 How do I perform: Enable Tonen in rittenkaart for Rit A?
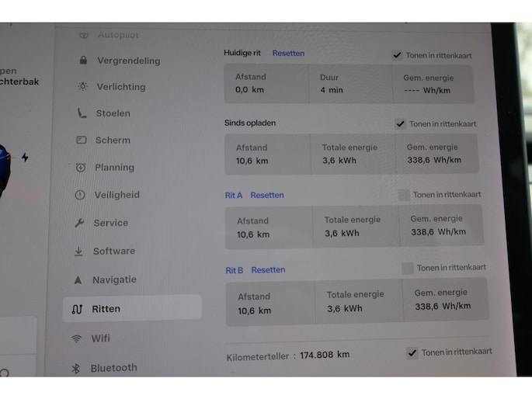[x=404, y=195]
